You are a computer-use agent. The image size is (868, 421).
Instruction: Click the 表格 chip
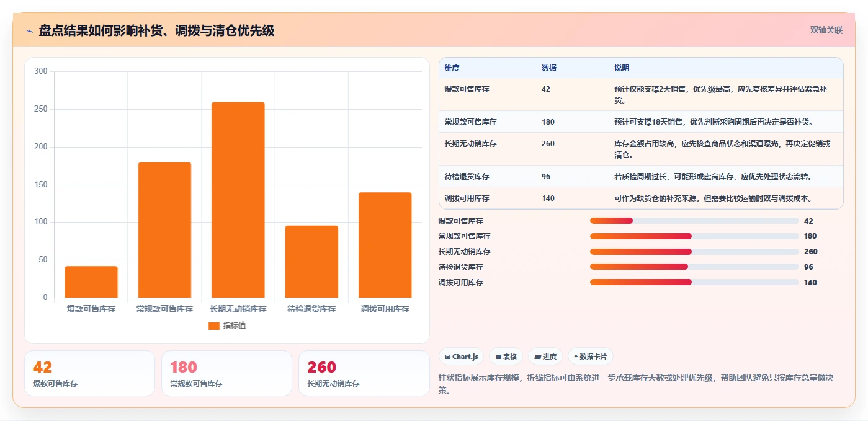click(x=506, y=357)
